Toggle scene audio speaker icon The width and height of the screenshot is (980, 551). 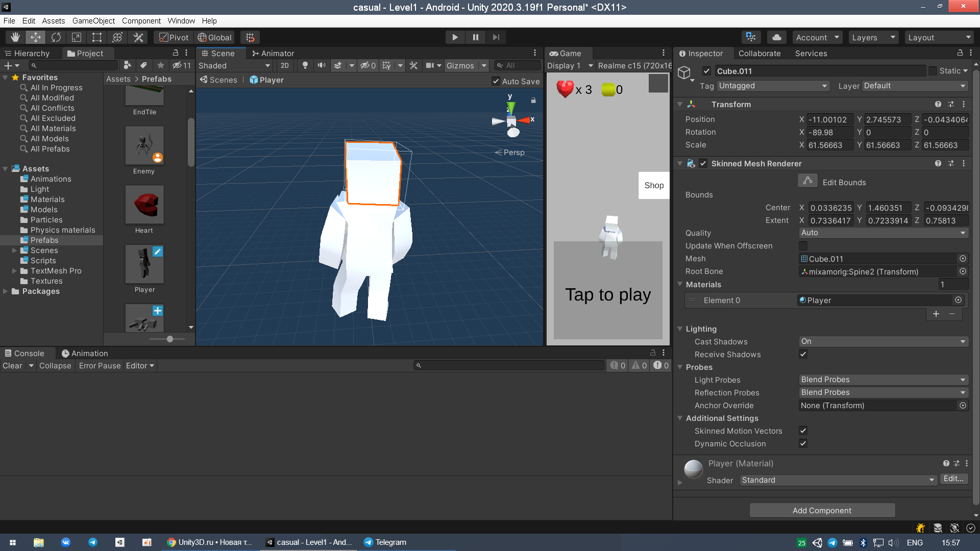[x=322, y=65]
